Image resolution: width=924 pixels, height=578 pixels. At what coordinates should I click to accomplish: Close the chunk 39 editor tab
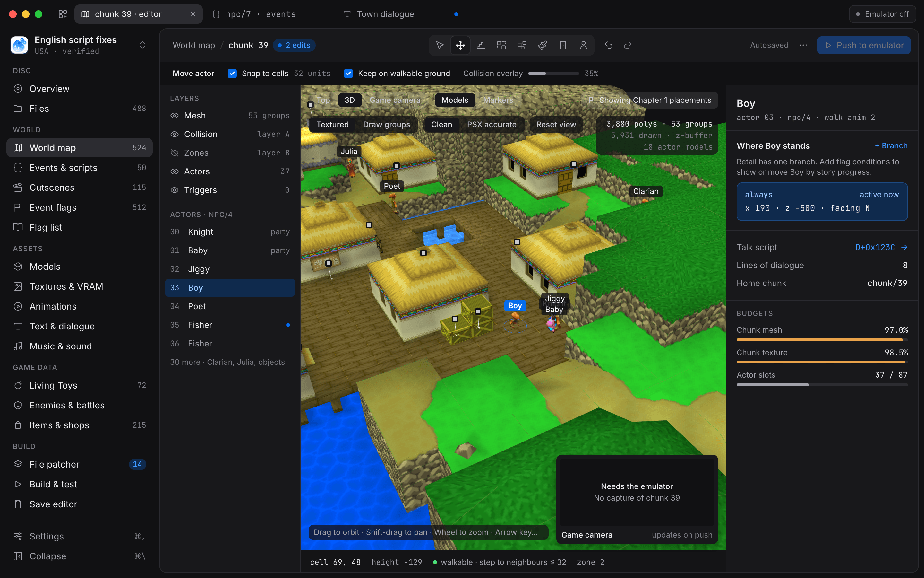(193, 14)
